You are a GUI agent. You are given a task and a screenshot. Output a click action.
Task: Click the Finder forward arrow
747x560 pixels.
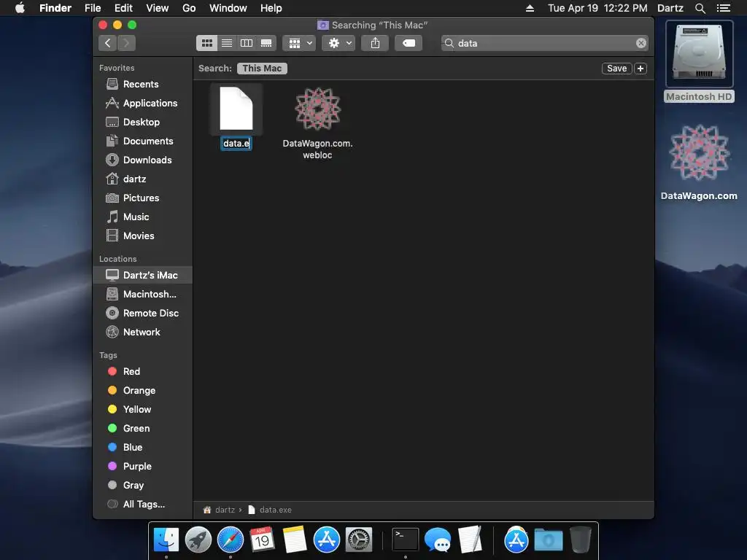coord(126,43)
